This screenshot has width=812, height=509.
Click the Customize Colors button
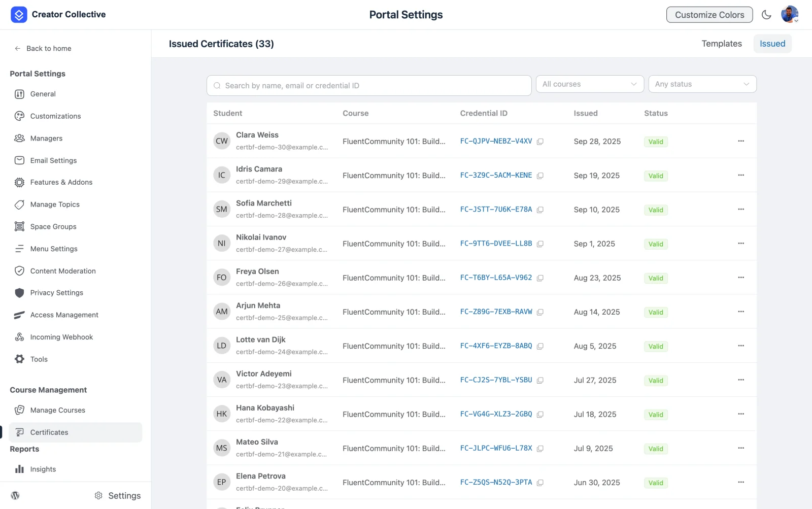(x=709, y=15)
